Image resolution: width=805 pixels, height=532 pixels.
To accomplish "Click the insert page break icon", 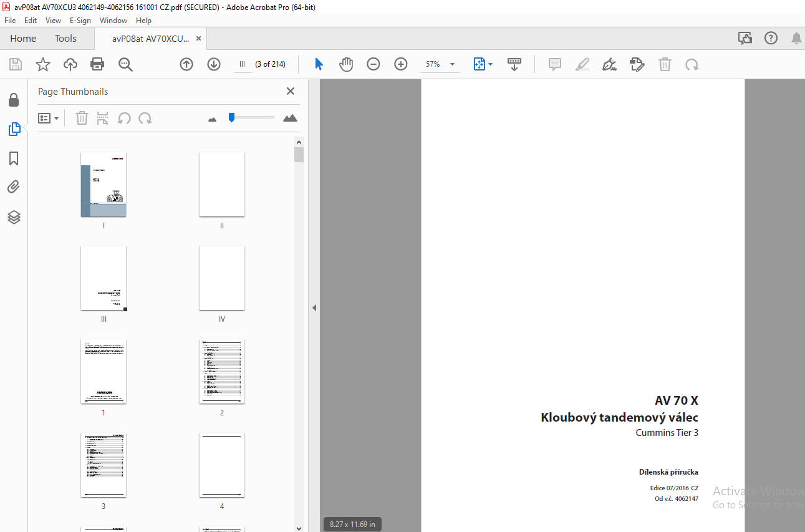I will click(103, 118).
